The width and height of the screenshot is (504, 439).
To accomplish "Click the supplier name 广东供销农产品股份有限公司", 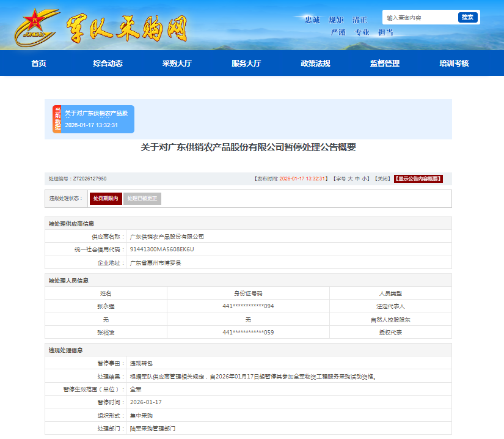I will (167, 236).
